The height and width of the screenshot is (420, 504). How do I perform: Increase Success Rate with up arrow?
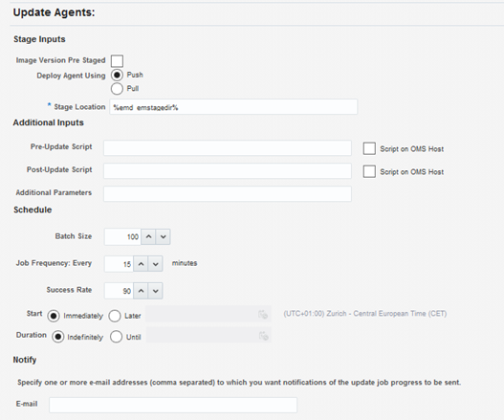pyautogui.click(x=141, y=291)
